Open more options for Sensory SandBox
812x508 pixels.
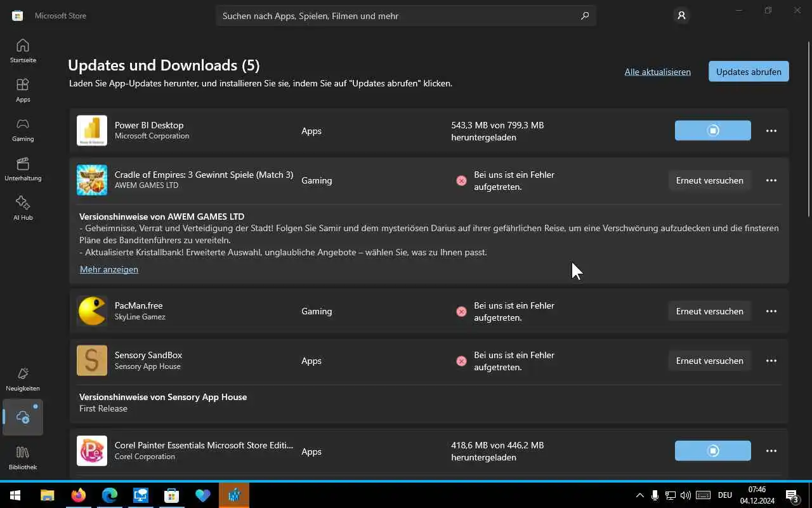click(771, 361)
